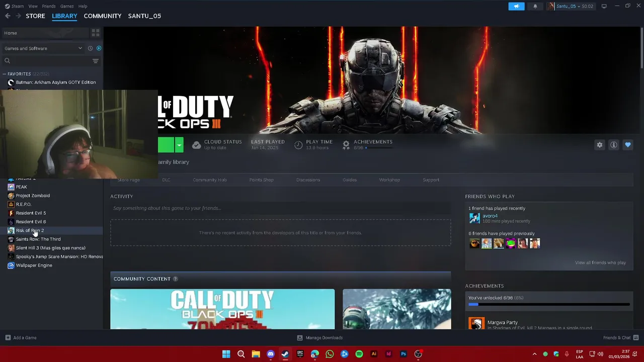Open the game's Store Page link
Screen dimensions: 644x362
point(128,179)
